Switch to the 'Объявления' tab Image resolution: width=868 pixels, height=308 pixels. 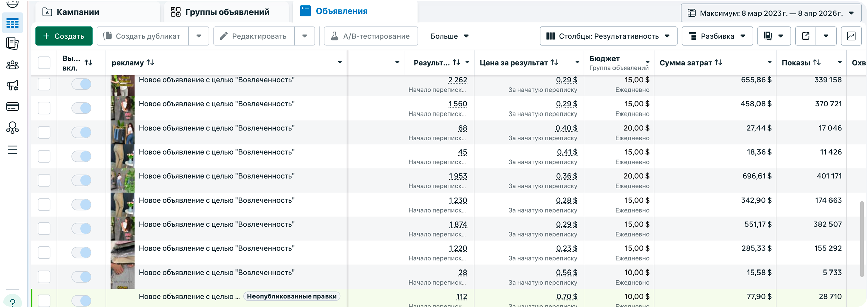click(355, 11)
